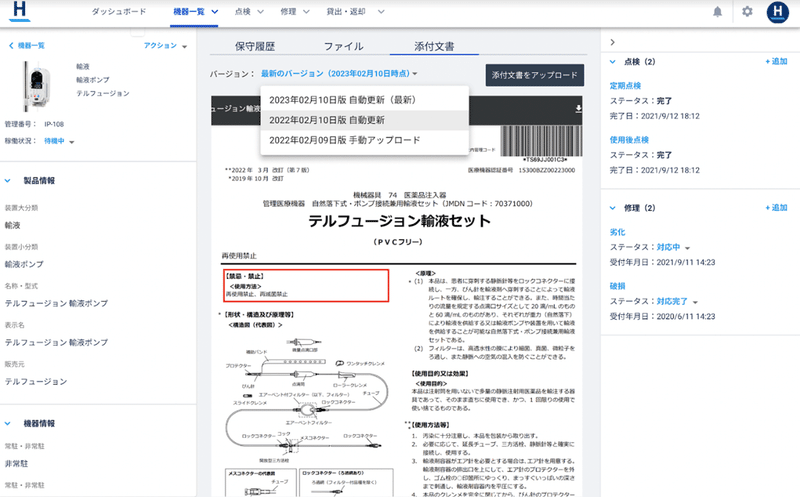
Task: Open the アクション dropdown
Action: 165,45
